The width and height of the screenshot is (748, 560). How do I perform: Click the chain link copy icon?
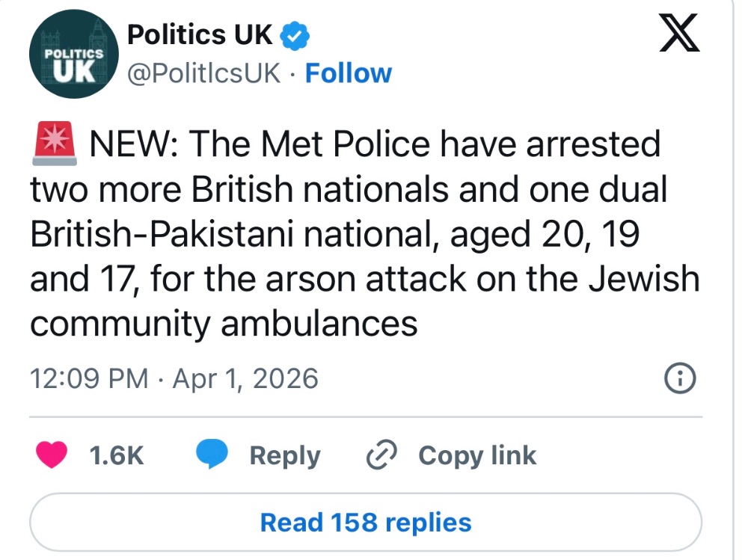coord(381,455)
